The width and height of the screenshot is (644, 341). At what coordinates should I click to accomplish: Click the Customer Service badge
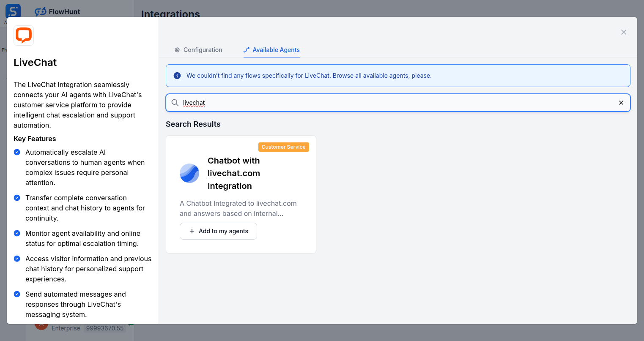click(283, 147)
